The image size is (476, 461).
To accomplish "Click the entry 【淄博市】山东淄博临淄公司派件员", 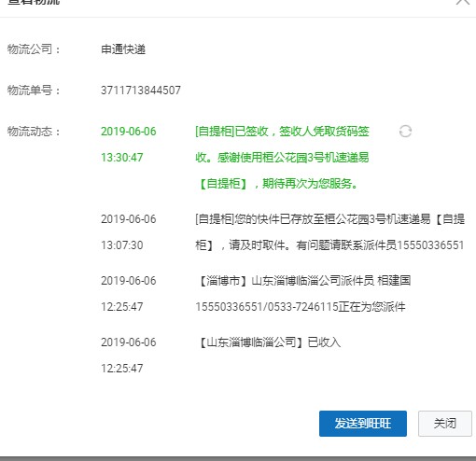I will [303, 281].
